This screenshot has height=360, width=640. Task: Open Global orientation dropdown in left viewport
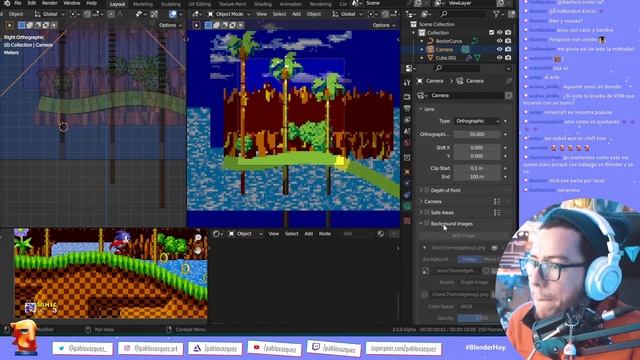point(50,14)
